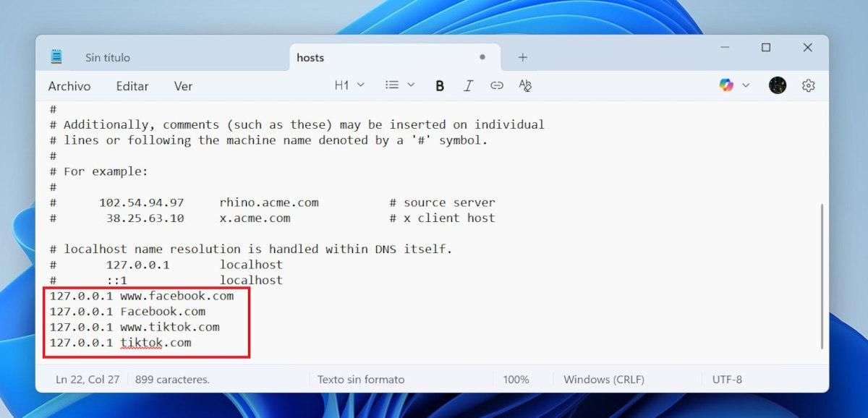Click the text "rhino.acme.com"

click(269, 202)
